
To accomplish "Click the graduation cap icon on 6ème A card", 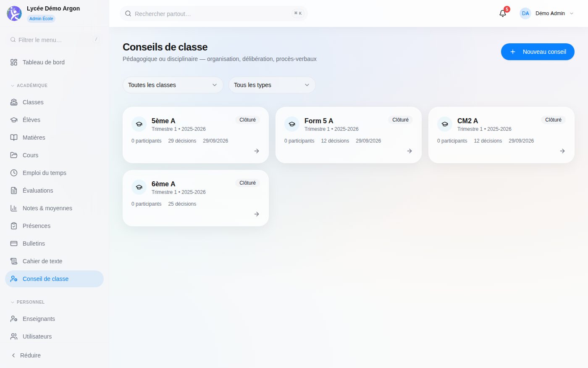I will [139, 187].
